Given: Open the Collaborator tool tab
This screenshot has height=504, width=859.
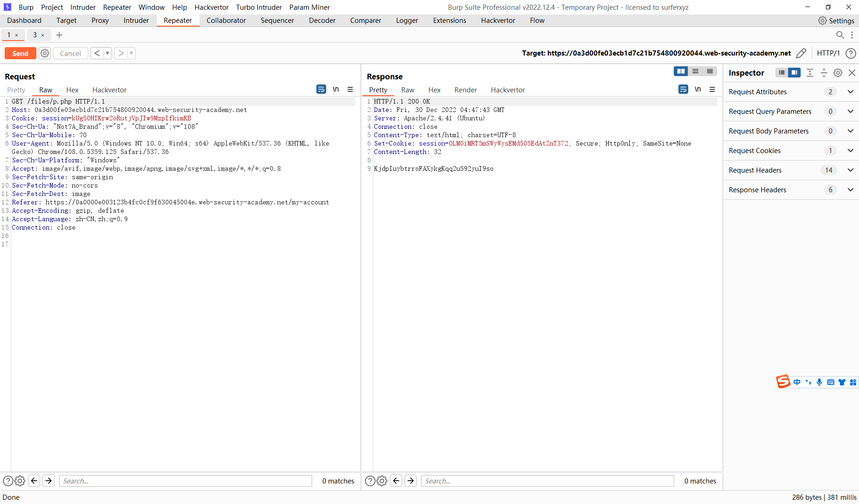Looking at the screenshot, I should click(x=226, y=21).
